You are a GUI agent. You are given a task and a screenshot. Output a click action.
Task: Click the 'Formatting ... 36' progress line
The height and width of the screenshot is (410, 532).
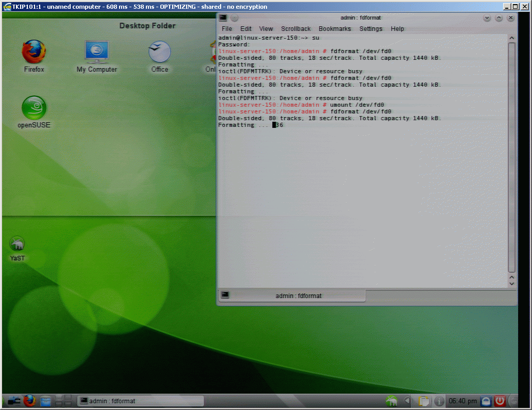click(x=251, y=125)
